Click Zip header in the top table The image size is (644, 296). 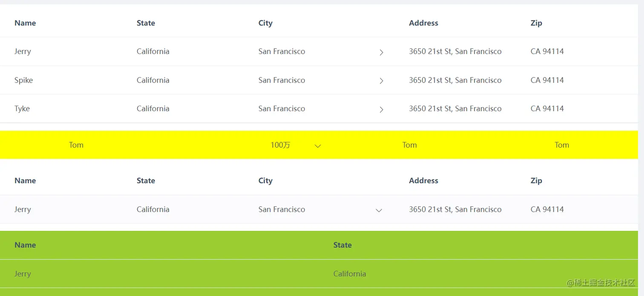click(x=536, y=23)
